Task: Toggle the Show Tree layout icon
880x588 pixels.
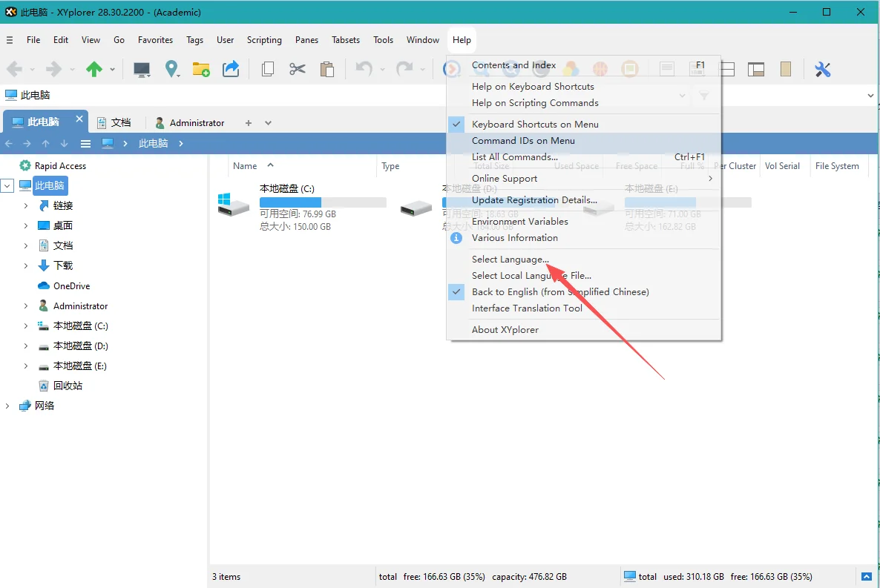Action: click(x=756, y=69)
